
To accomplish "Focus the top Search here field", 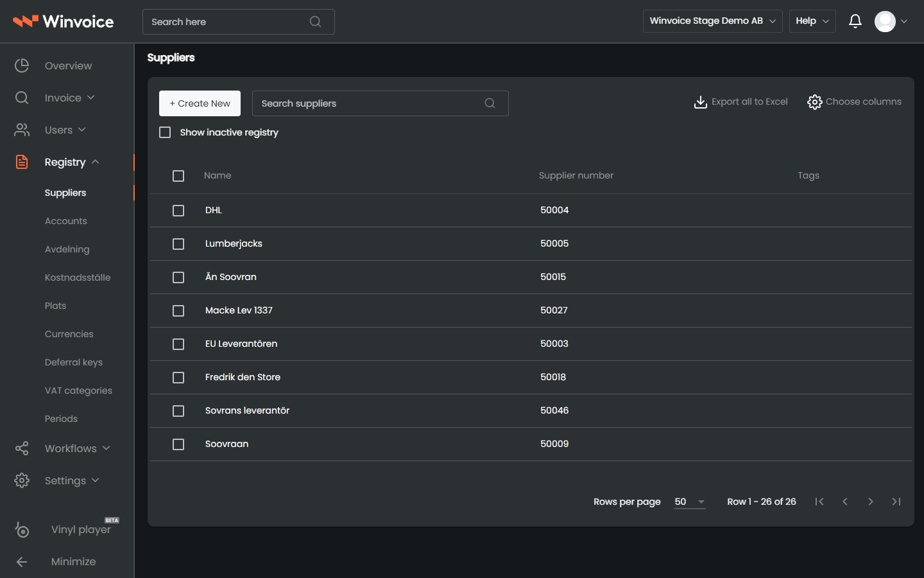I will click(238, 22).
